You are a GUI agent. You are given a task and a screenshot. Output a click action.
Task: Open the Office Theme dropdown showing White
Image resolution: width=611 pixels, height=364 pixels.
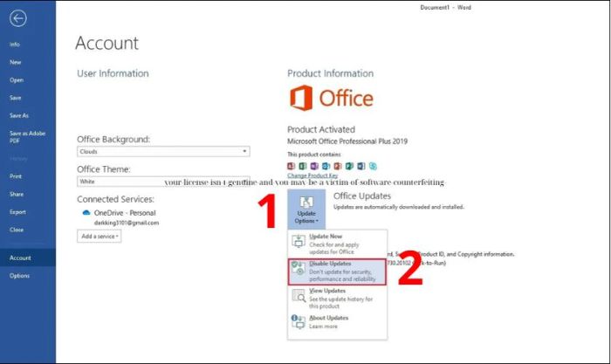163,182
